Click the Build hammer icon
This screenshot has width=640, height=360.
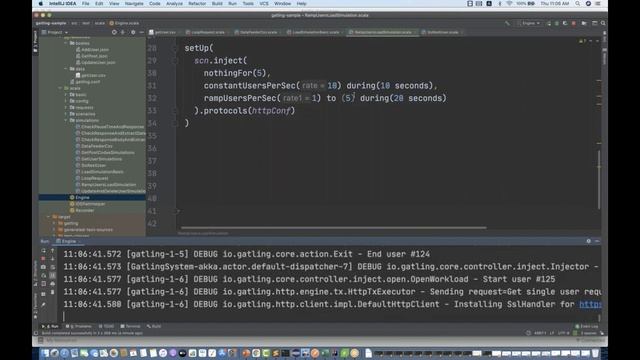(x=507, y=23)
